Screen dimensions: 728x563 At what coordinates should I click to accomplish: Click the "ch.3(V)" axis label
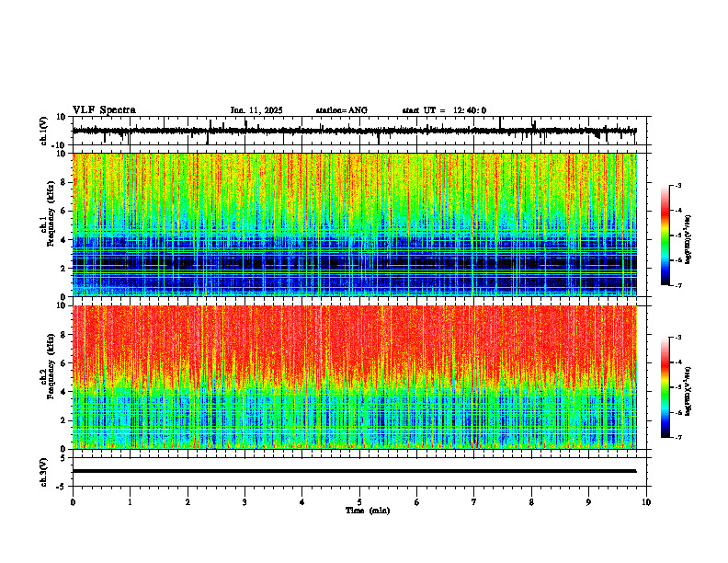[x=44, y=472]
